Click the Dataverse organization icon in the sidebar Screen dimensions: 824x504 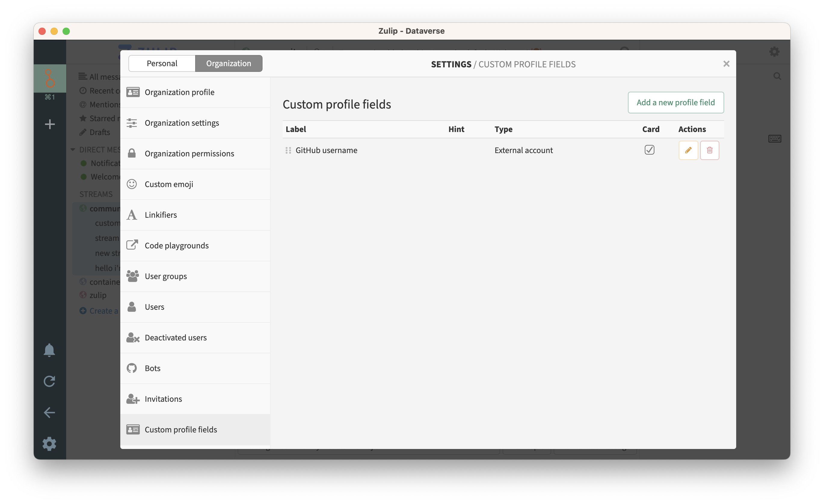50,78
